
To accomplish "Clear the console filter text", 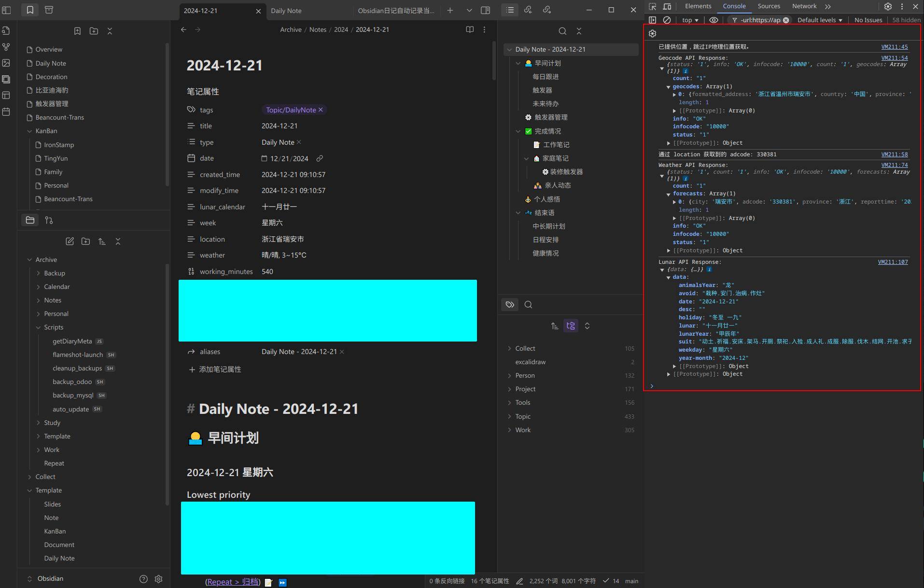I will point(786,20).
